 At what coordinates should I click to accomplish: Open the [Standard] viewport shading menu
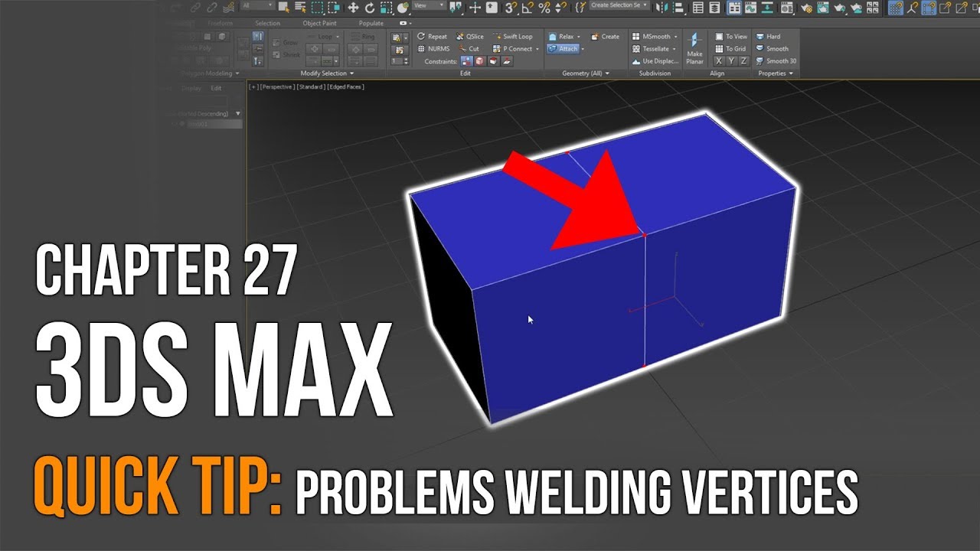[310, 87]
